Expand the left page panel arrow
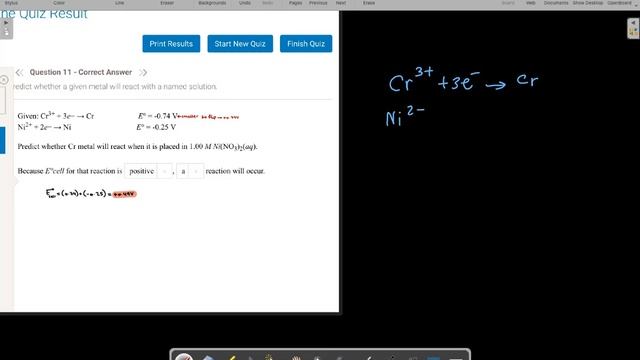Image resolution: width=640 pixels, height=360 pixels. click(6, 29)
